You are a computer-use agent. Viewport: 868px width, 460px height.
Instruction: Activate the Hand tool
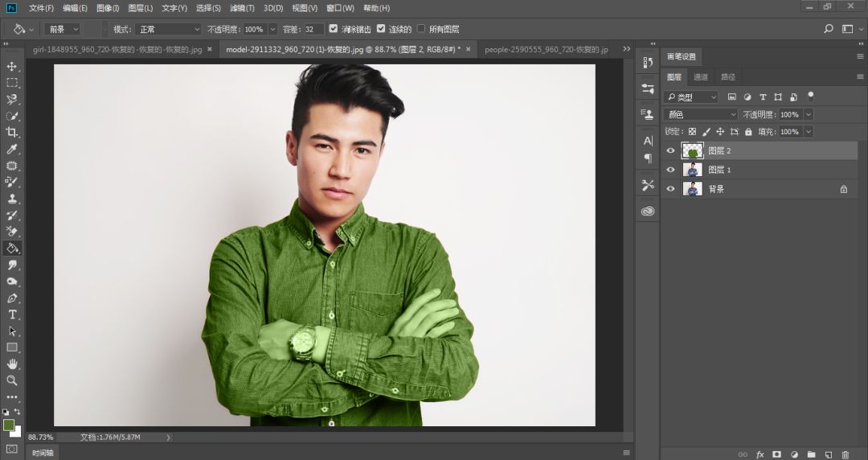tap(12, 363)
